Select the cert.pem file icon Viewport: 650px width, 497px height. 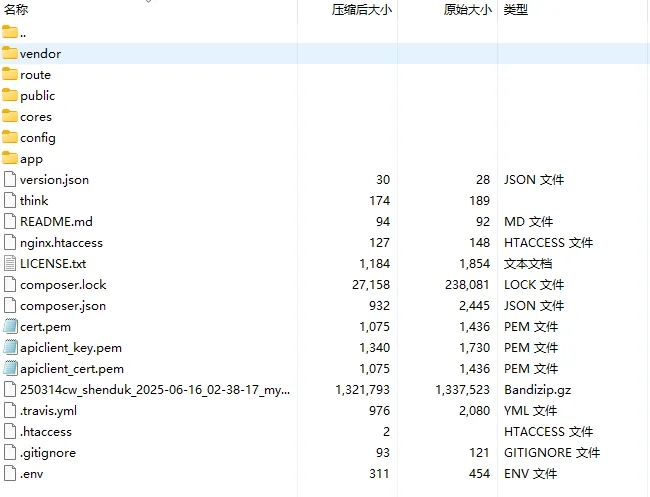(10, 327)
